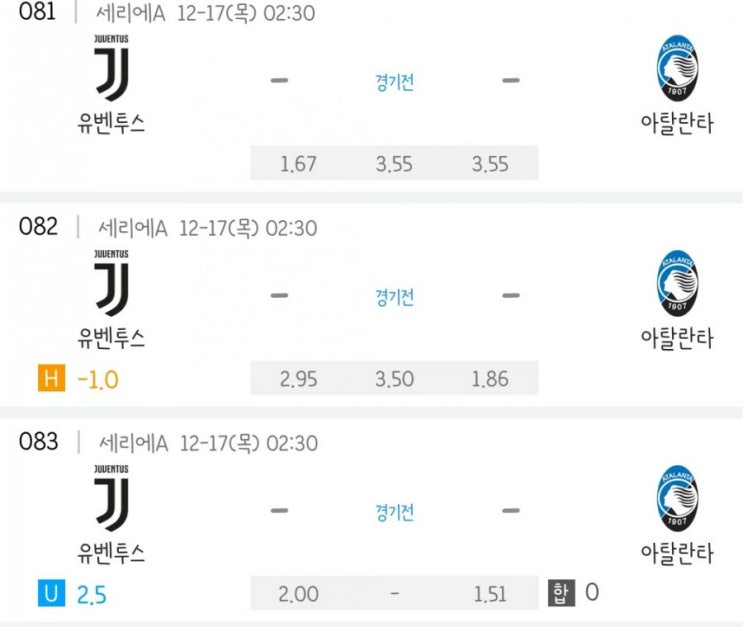
Task: Select handicap home odds 2.95
Action: (298, 379)
